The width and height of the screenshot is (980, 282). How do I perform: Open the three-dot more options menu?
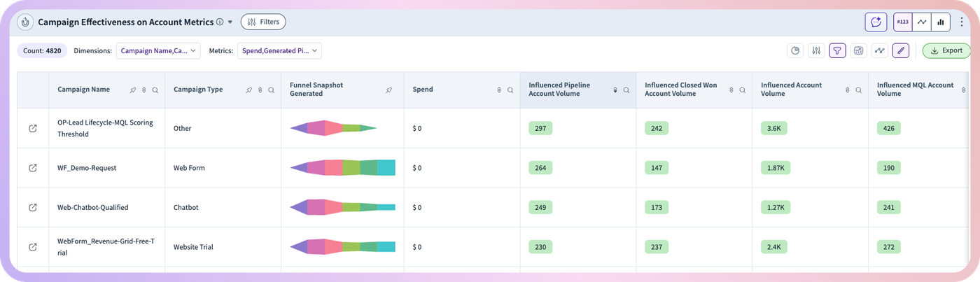(x=962, y=22)
